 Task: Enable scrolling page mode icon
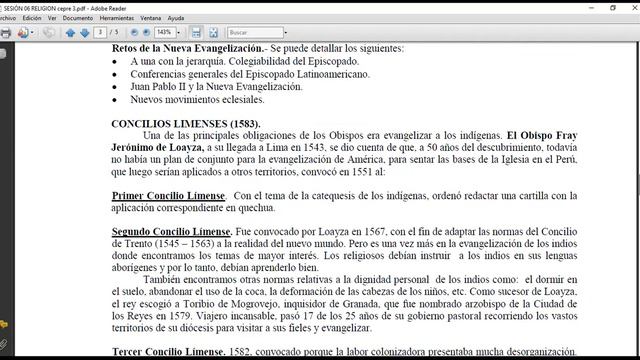click(x=196, y=33)
